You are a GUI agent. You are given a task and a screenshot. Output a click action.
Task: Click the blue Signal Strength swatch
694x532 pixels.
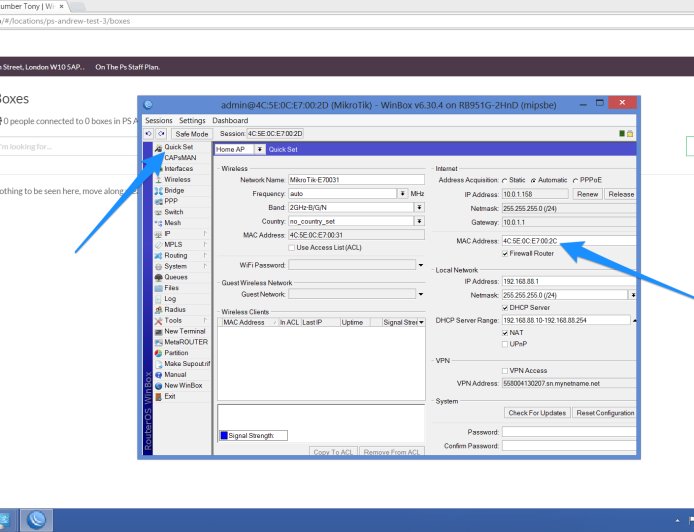(x=224, y=436)
